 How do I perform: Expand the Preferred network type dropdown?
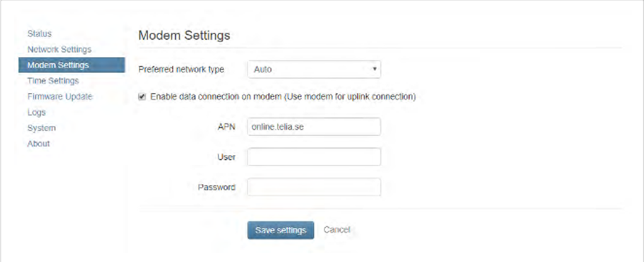[314, 69]
